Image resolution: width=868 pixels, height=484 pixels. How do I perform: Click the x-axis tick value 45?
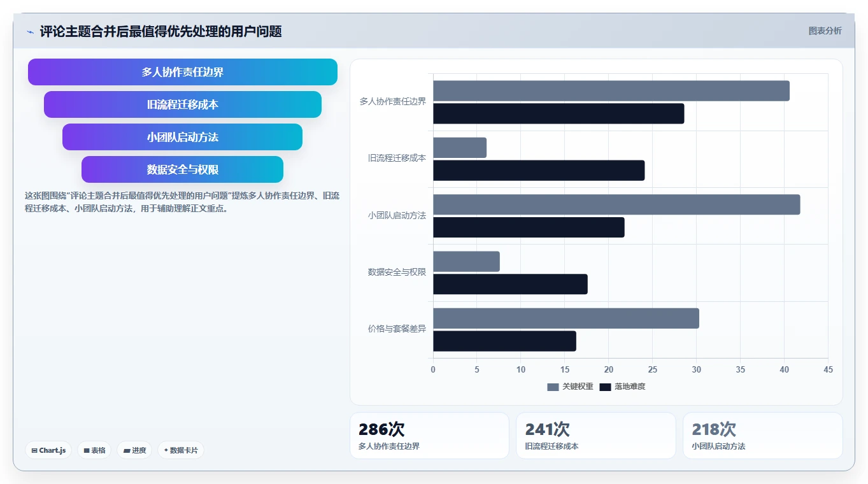click(828, 369)
